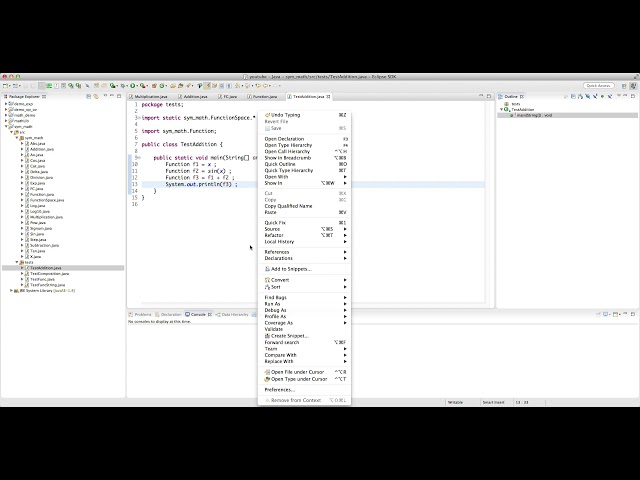This screenshot has width=640, height=480.
Task: Collapse TestAddition class in Outline
Action: (502, 110)
